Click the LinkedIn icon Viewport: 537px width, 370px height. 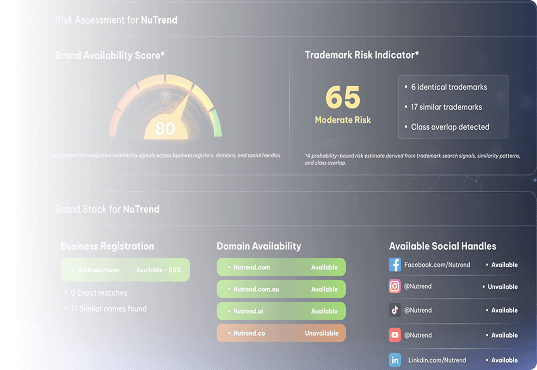[x=395, y=360]
